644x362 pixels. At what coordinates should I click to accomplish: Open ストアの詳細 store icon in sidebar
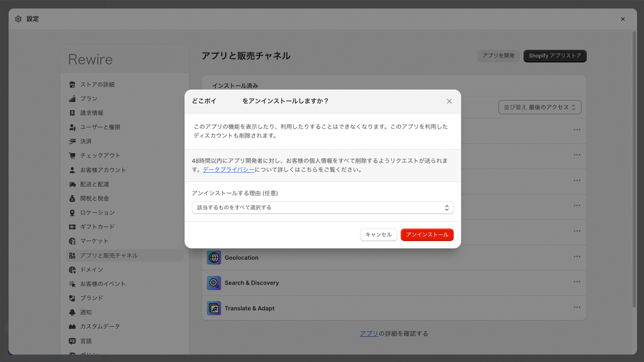pos(72,85)
